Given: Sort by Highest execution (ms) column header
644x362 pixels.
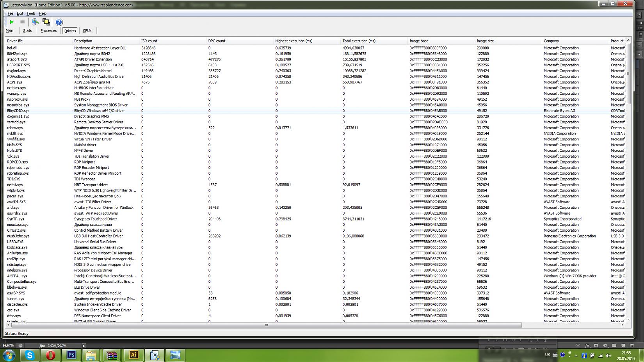Looking at the screenshot, I should (x=294, y=41).
